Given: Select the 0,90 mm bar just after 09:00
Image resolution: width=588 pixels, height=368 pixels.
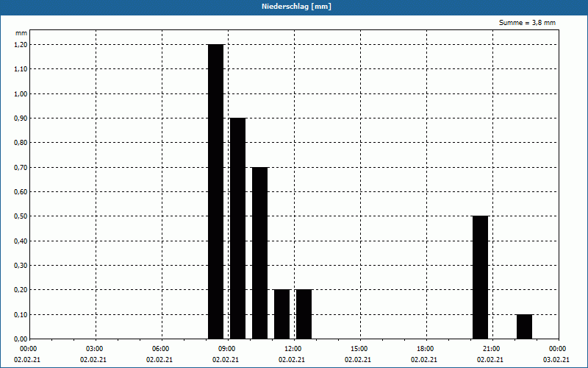Looking at the screenshot, I should coord(237,228).
